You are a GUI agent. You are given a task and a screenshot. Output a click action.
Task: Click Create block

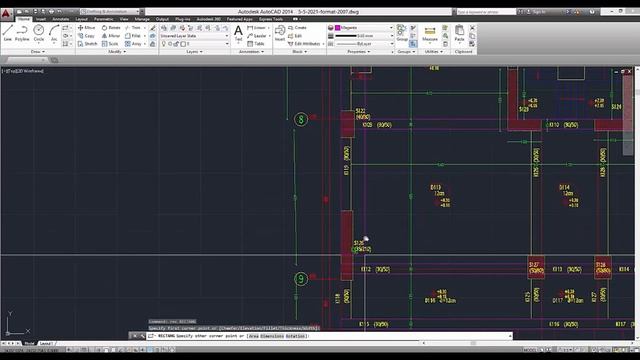click(297, 28)
